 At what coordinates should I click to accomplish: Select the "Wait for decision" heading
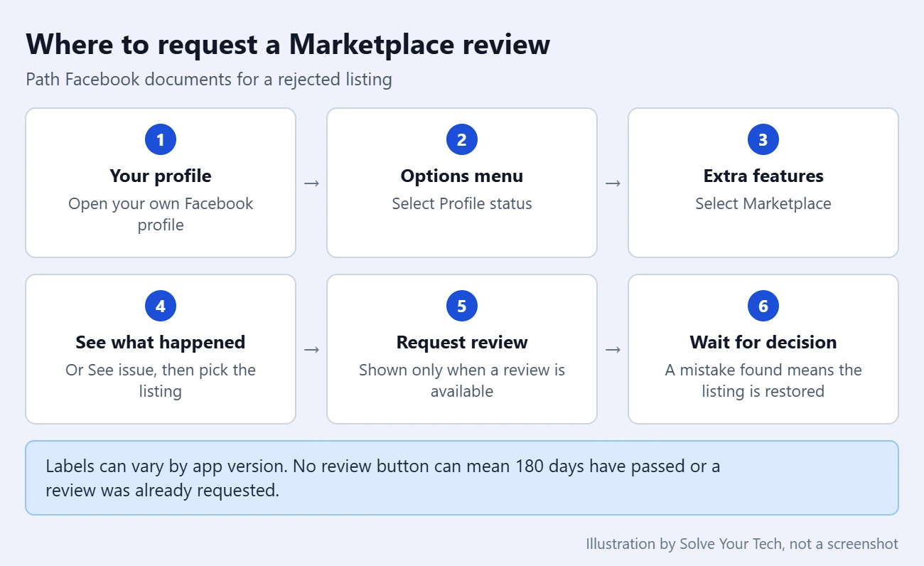(763, 342)
